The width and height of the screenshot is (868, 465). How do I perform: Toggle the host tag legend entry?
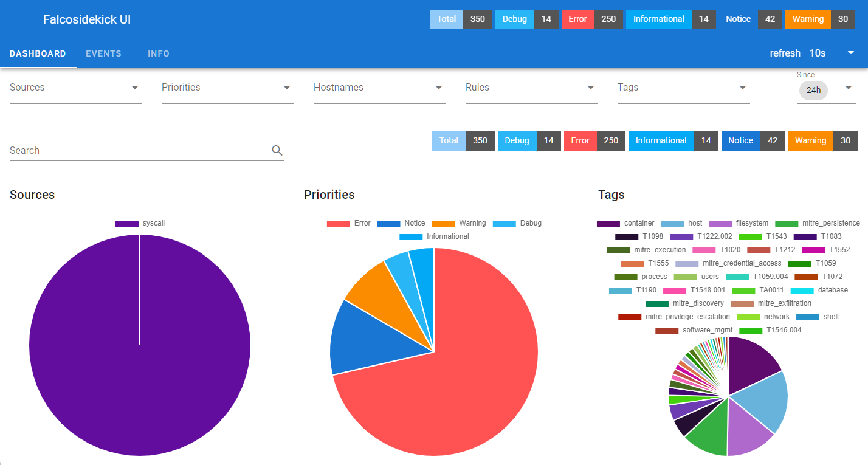tap(681, 223)
